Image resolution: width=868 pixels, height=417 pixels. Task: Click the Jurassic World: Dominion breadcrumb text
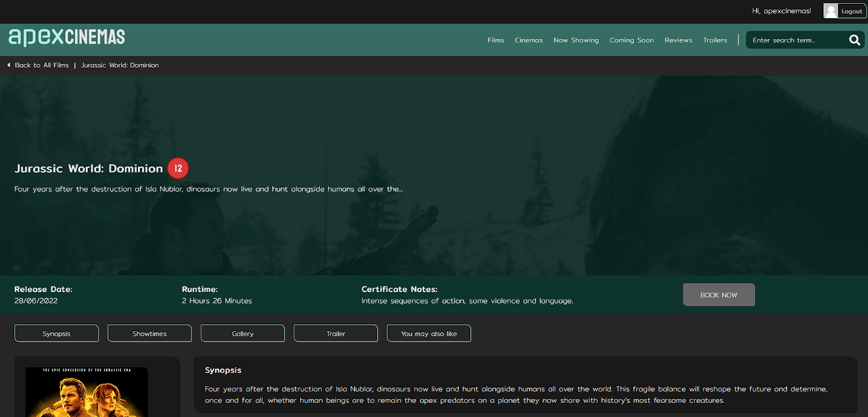(x=120, y=65)
